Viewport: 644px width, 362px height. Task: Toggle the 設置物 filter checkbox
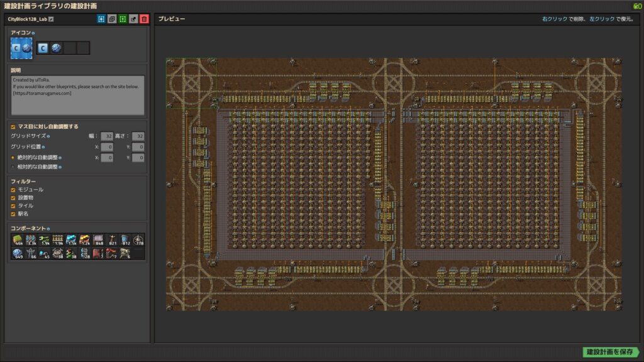pos(13,198)
